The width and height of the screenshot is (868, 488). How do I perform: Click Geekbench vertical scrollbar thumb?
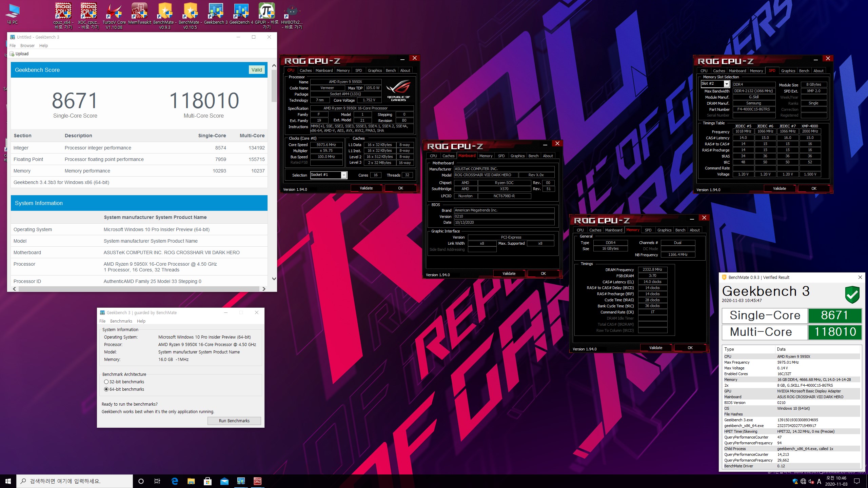[274, 86]
